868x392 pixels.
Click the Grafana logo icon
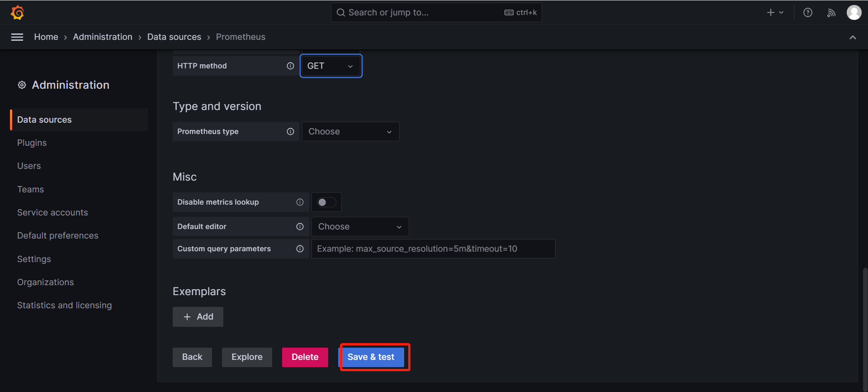point(17,12)
